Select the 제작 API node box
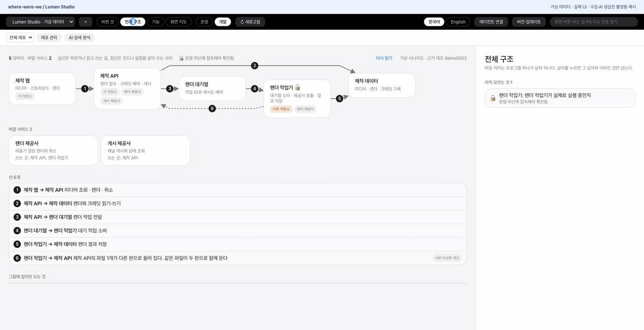Image resolution: width=644 pixels, height=330 pixels. [127, 89]
